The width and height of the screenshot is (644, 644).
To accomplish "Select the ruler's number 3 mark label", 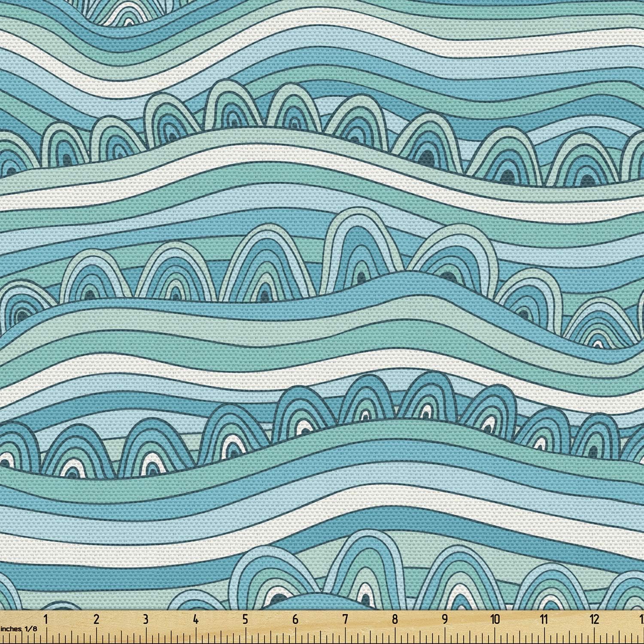I will (x=146, y=619).
